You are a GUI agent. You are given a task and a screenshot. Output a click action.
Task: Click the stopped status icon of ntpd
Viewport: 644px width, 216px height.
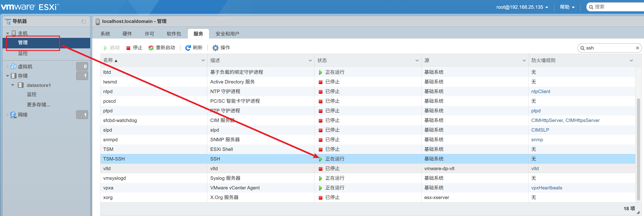pyautogui.click(x=320, y=92)
